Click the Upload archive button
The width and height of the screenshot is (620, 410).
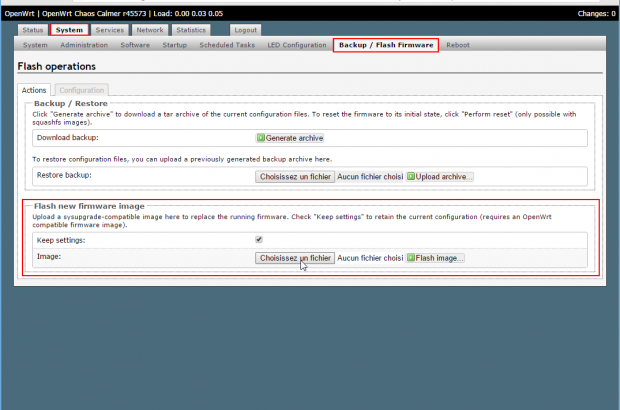[x=439, y=176]
